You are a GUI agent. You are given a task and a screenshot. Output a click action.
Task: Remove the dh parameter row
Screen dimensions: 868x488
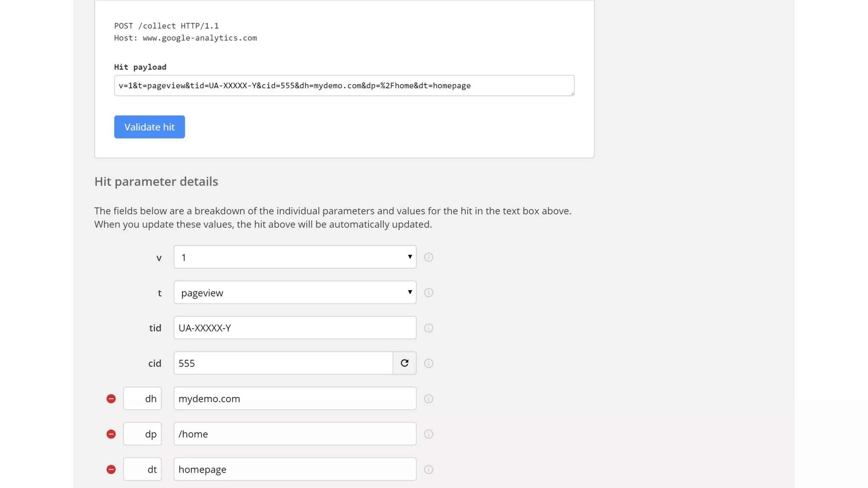[x=111, y=399]
